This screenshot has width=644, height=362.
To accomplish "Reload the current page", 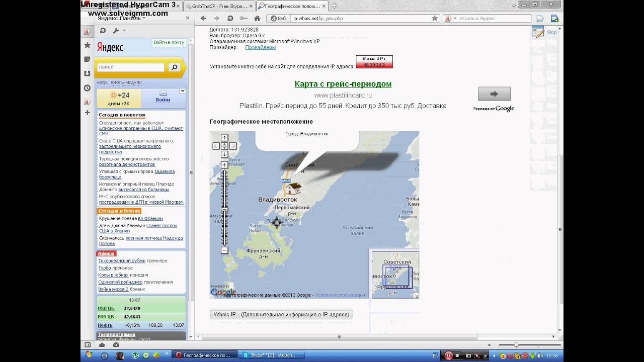I will [230, 18].
